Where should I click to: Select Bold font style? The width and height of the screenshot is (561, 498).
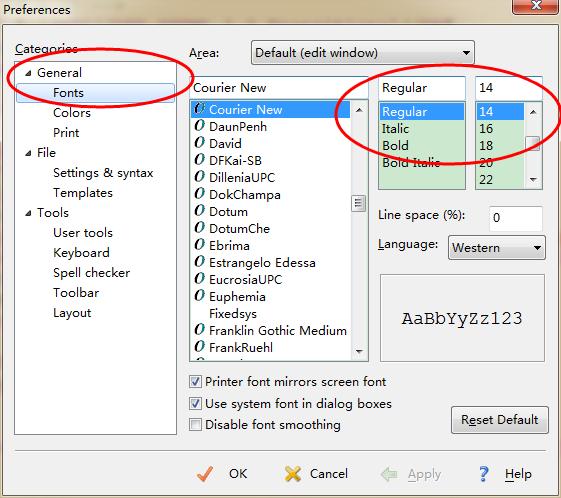click(395, 146)
